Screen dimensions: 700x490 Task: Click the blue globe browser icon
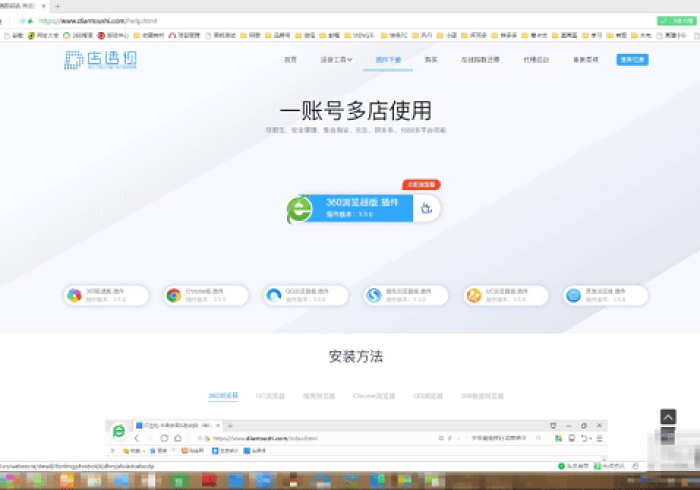click(x=573, y=295)
